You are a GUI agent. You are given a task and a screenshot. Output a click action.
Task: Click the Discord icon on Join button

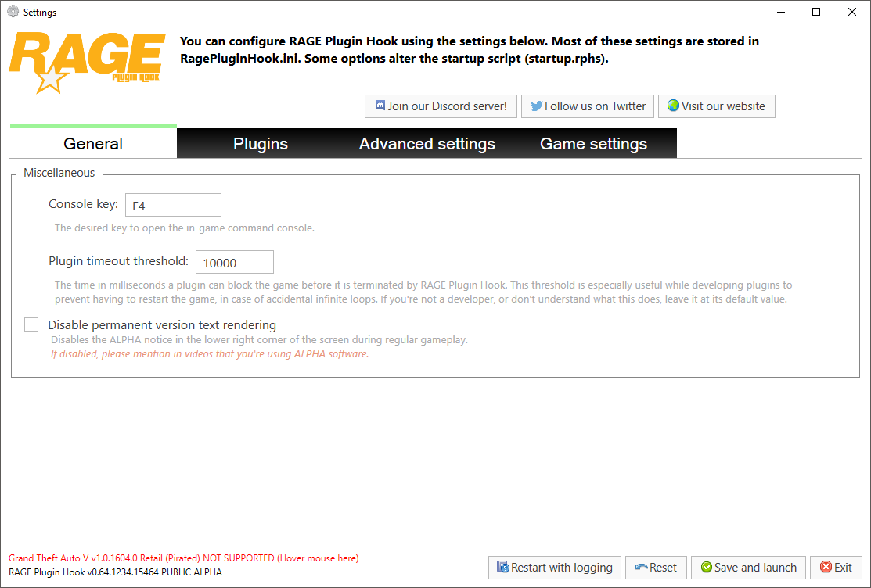pos(380,106)
